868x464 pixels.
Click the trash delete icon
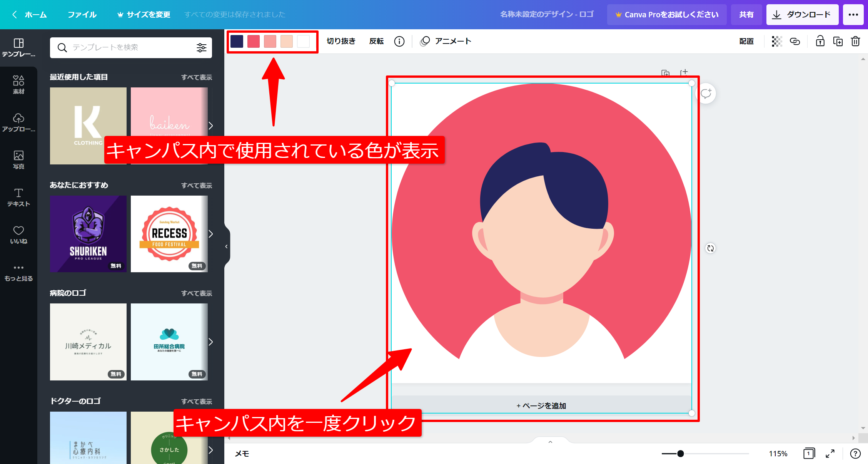(855, 41)
